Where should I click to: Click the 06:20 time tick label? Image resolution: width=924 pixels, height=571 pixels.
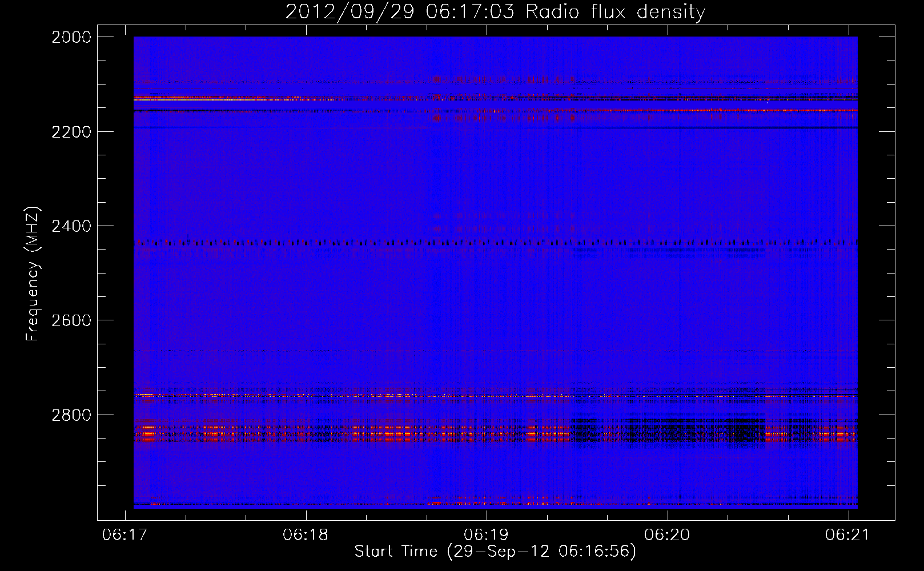tap(667, 534)
